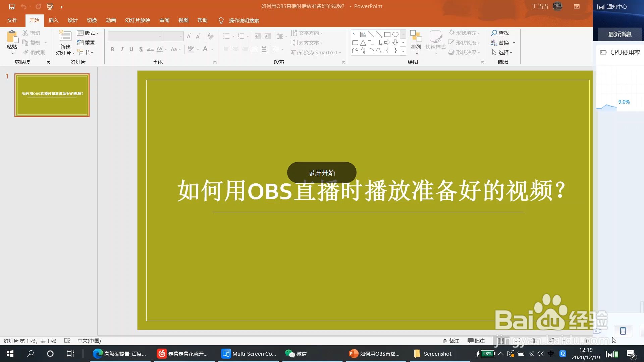Open Convert to SmartArt dropdown
This screenshot has height=362, width=644.
click(x=316, y=53)
